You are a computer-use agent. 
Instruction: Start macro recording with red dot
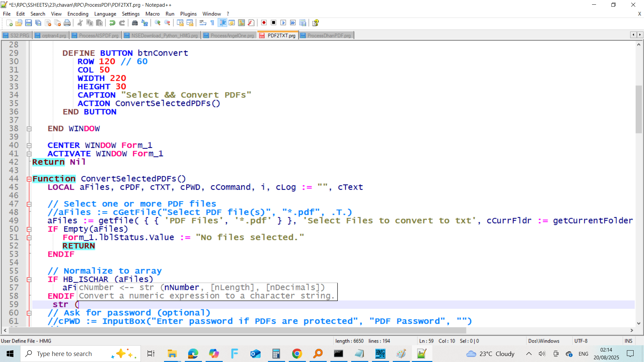click(x=264, y=23)
